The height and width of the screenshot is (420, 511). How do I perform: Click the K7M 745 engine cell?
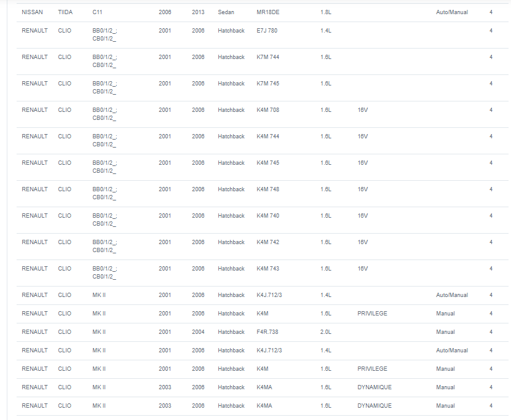pos(267,84)
